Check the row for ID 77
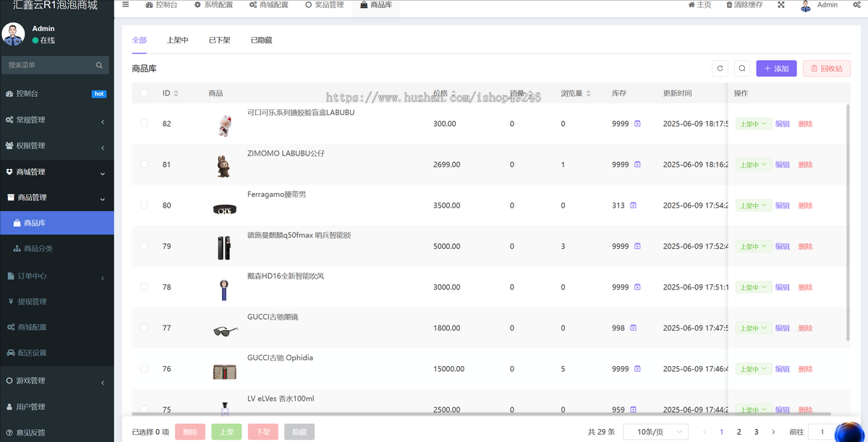Image resolution: width=868 pixels, height=442 pixels. pos(144,328)
